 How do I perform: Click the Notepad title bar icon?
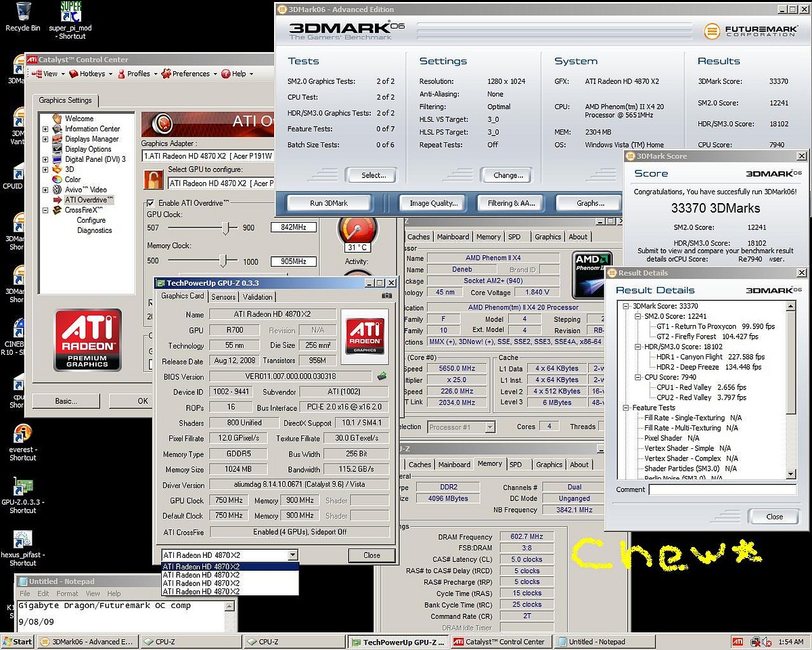click(x=23, y=581)
